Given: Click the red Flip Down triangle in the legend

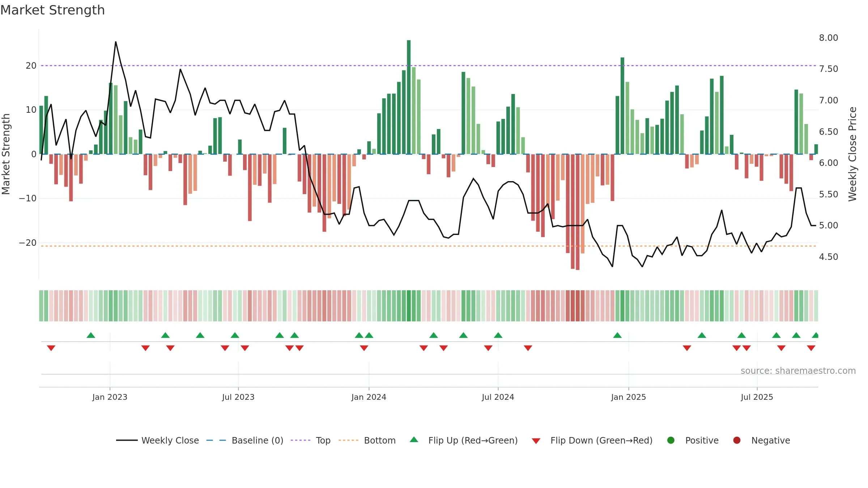Looking at the screenshot, I should point(536,441).
